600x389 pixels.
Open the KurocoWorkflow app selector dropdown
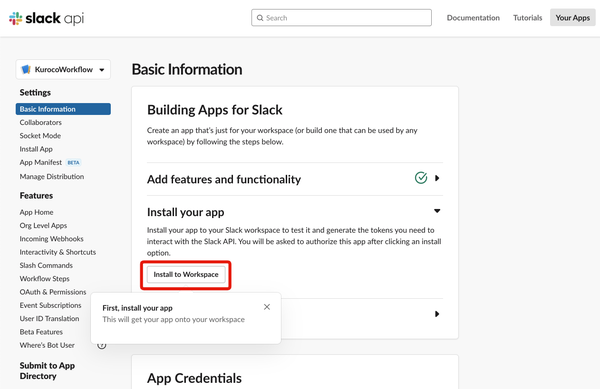63,69
